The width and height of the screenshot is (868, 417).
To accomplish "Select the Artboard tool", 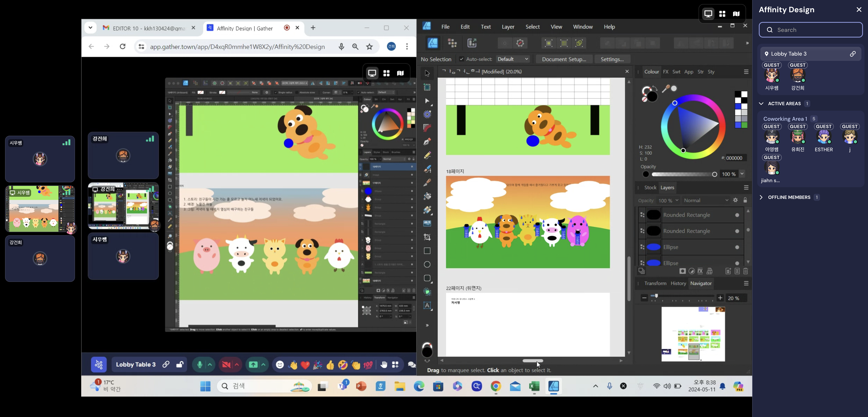I will [427, 87].
